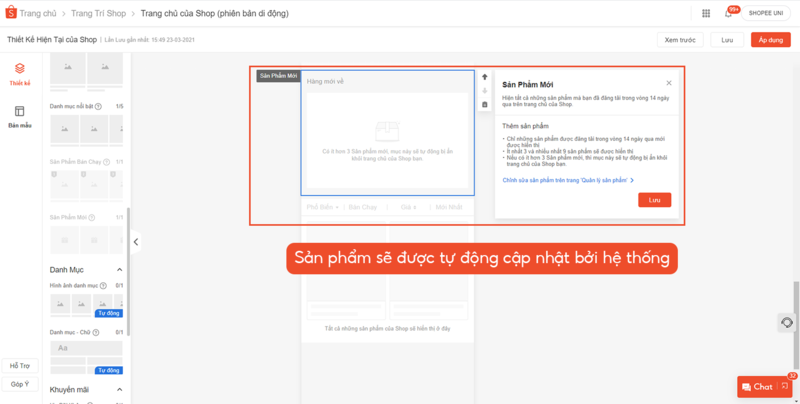800x404 pixels.
Task: Switch to the Bản mẫu sidebar tab
Action: [20, 116]
